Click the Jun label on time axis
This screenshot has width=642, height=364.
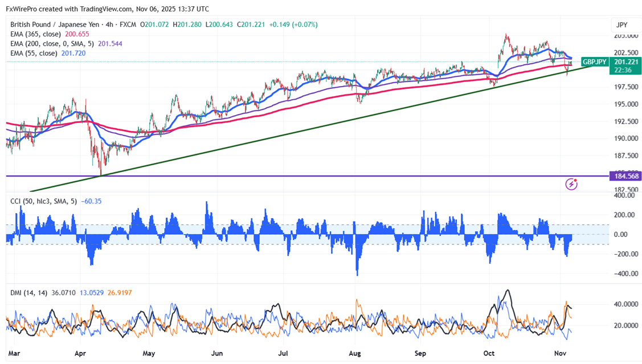click(x=217, y=353)
